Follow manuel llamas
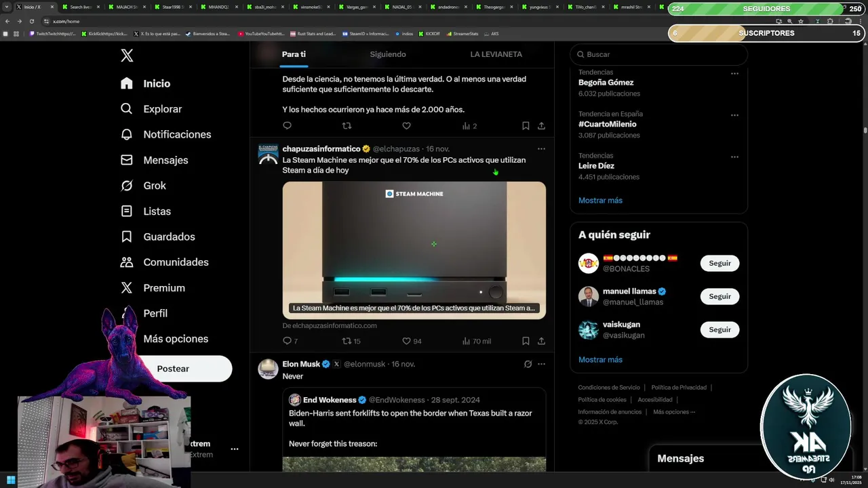Image resolution: width=868 pixels, height=488 pixels. pyautogui.click(x=719, y=296)
